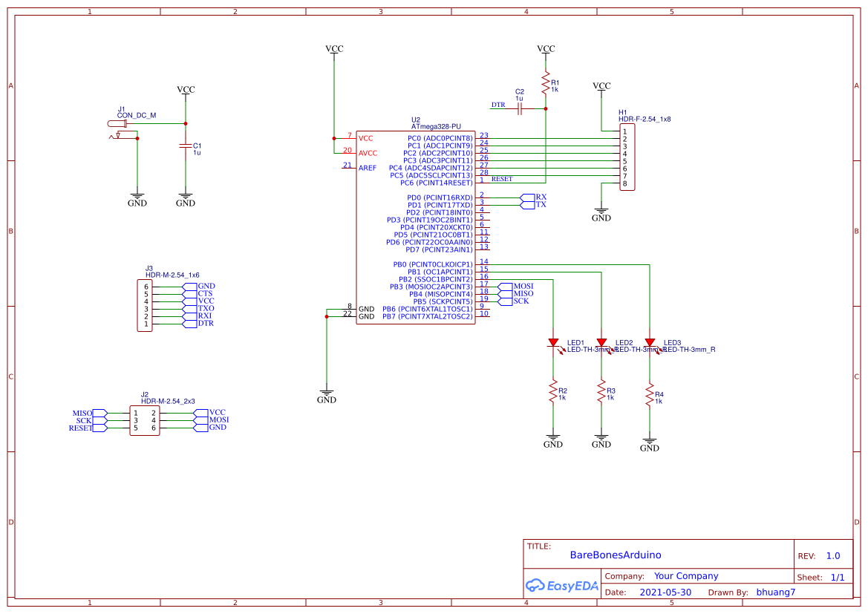Screen dimensions: 868x614
Task: Click the GND symbol below capacitor C1
Action: point(185,197)
